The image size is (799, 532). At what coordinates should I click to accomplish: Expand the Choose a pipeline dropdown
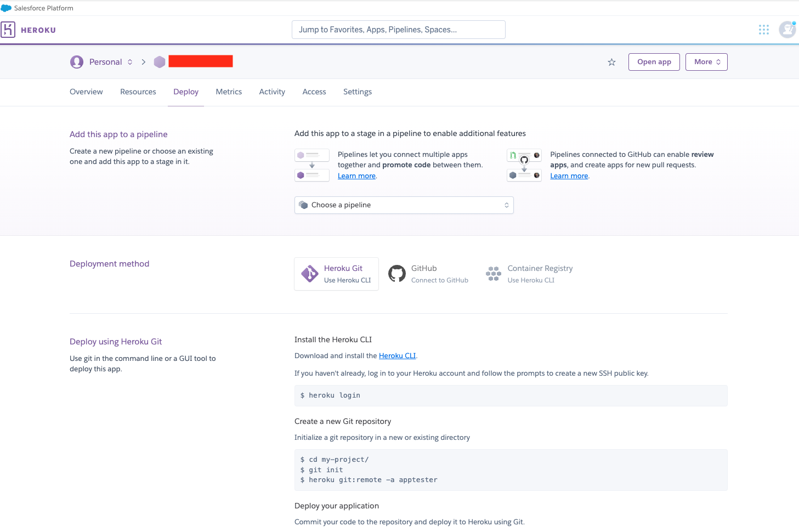404,205
